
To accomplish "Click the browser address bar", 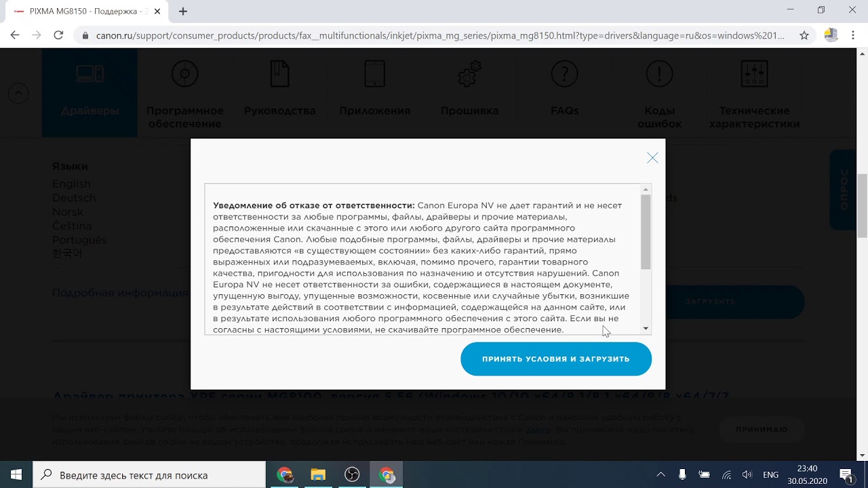I will 439,35.
